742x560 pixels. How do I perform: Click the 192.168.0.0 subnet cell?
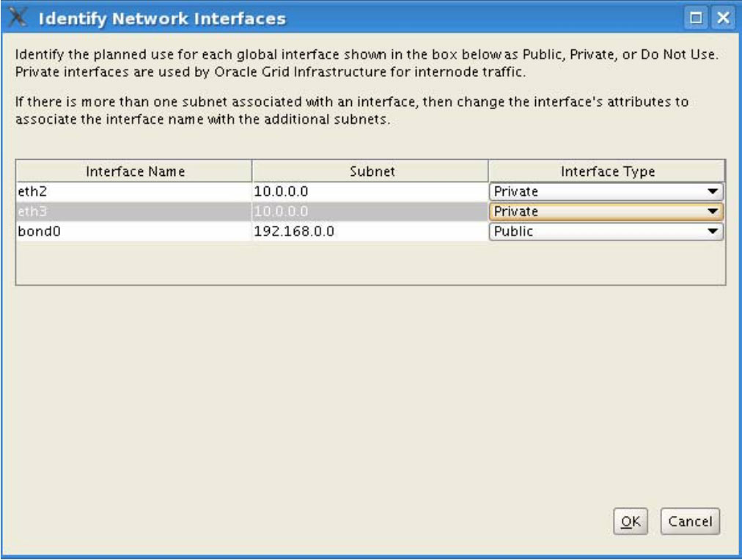(370, 232)
